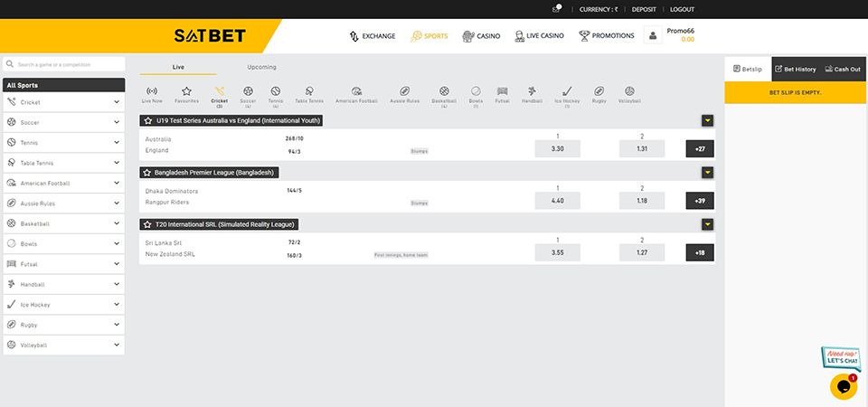The height and width of the screenshot is (407, 868).
Task: Bet on Dhaka Dominators at odds 4.40
Action: point(558,201)
